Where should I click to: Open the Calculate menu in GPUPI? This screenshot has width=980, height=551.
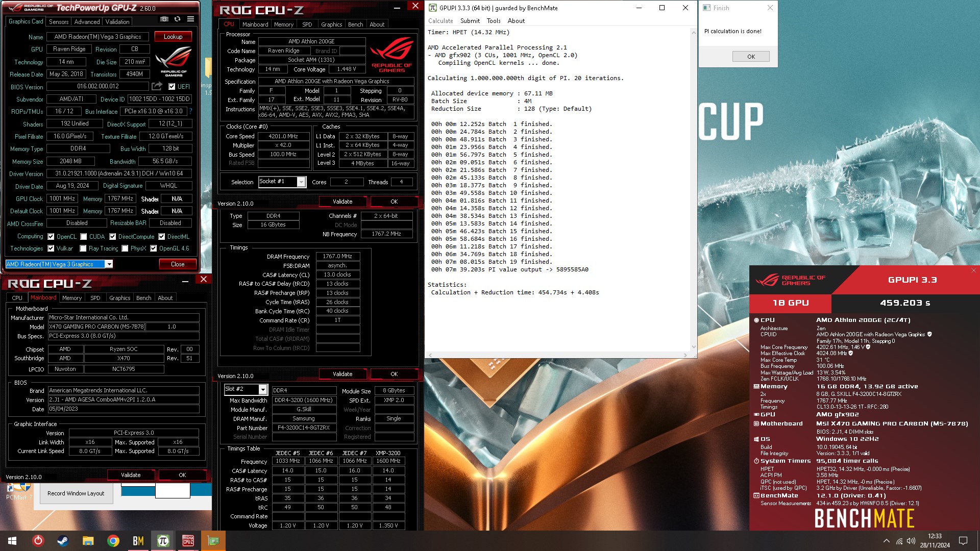(440, 21)
